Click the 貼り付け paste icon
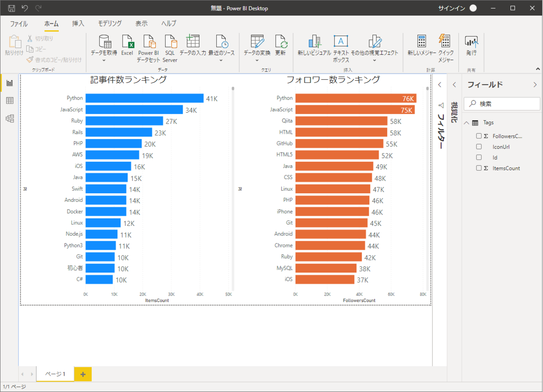Viewport: 543px width, 392px height. (x=14, y=42)
